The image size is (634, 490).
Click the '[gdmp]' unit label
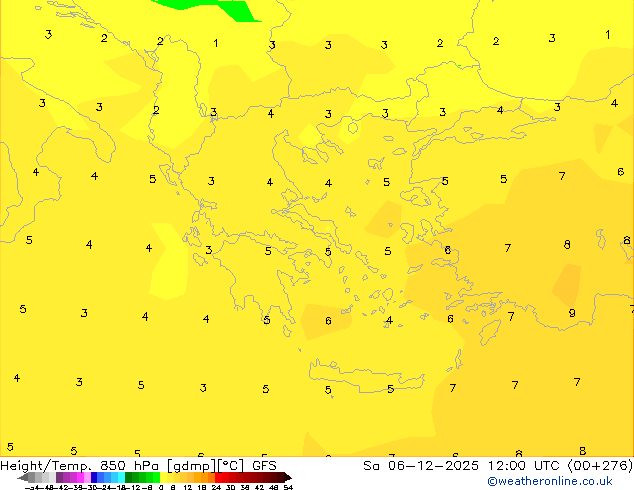pos(192,466)
